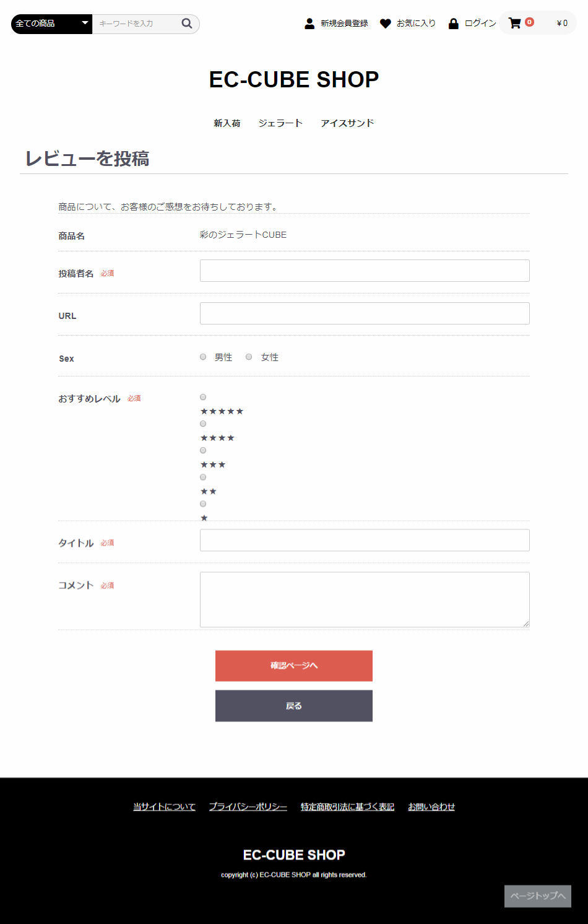588x924 pixels.
Task: Click the login padlock icon
Action: tap(454, 24)
